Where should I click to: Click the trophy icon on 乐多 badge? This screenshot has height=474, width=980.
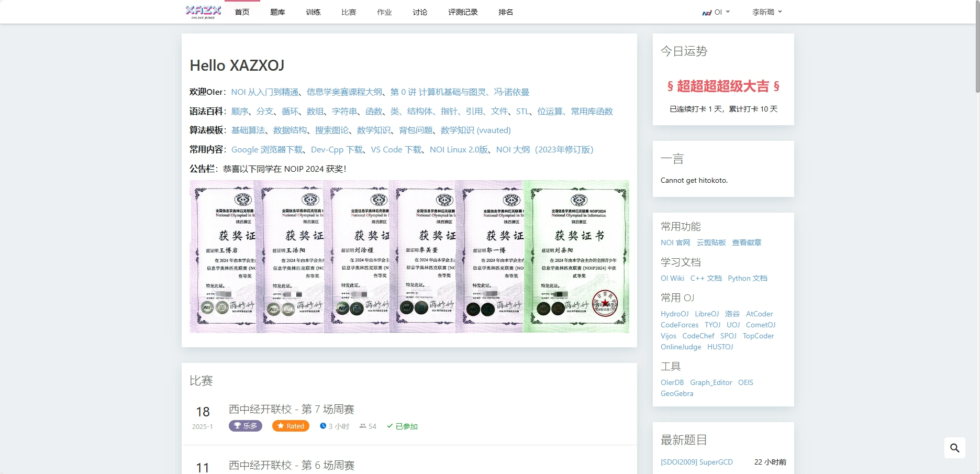pyautogui.click(x=237, y=426)
